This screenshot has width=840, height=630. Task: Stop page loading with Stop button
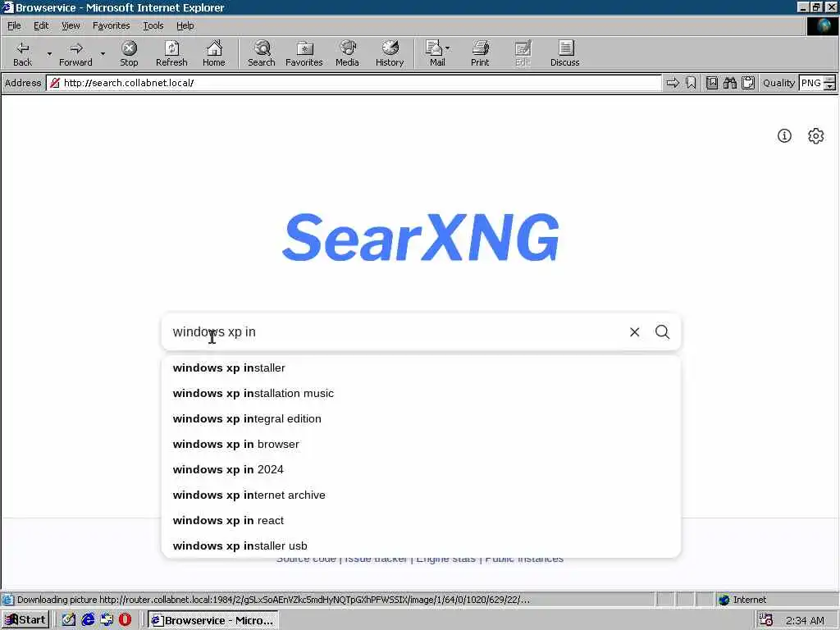click(129, 53)
